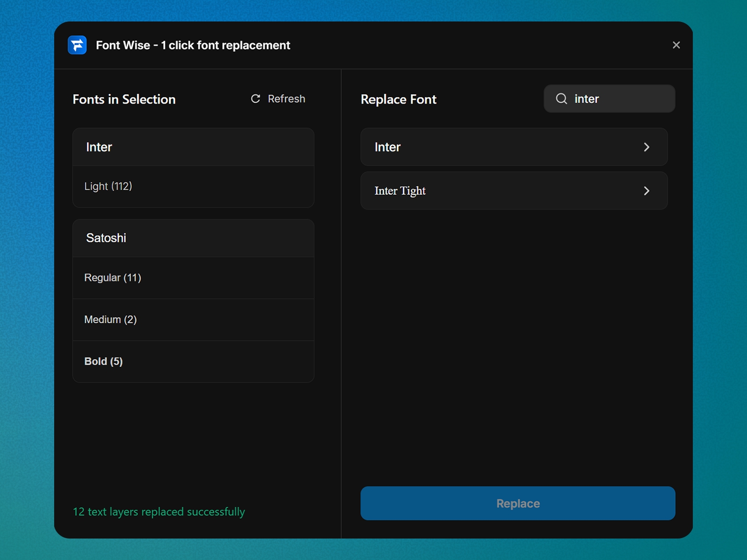Click the Refresh label
The height and width of the screenshot is (560, 747).
(286, 98)
